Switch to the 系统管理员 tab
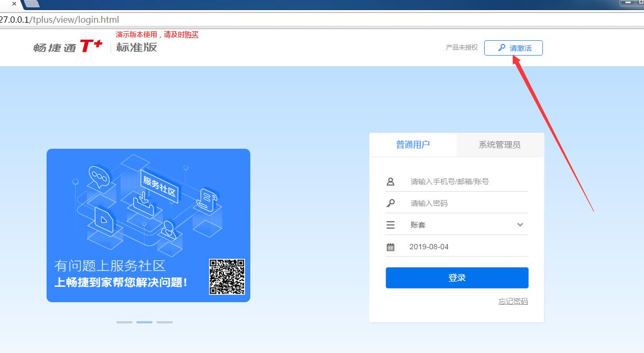 (500, 144)
